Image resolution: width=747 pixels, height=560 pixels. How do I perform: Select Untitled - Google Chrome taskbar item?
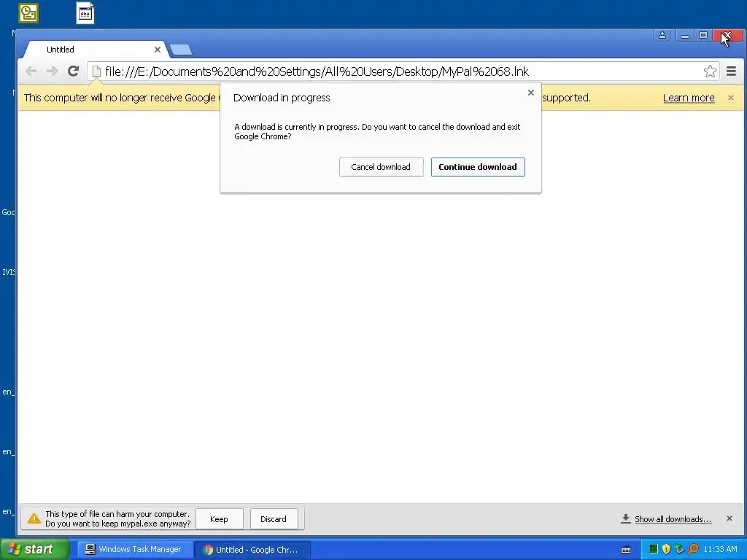(x=252, y=550)
